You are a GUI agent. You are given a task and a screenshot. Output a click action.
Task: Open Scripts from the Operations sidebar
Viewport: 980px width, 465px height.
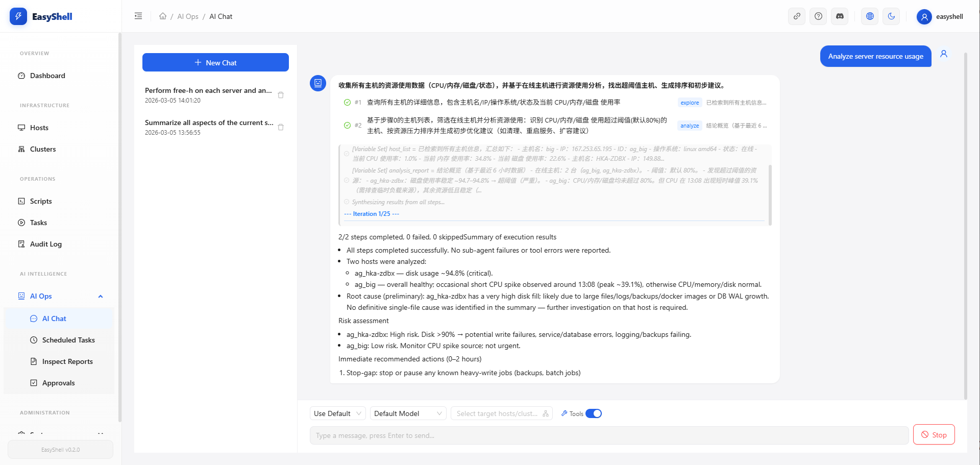[x=40, y=201]
